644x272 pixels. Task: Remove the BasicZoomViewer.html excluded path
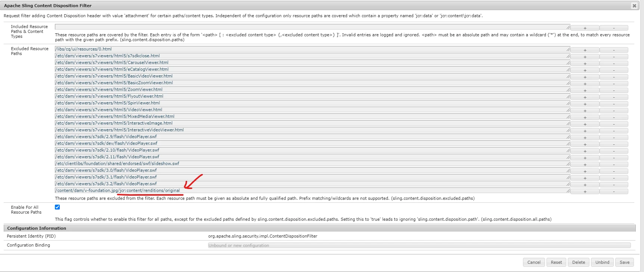coord(614,84)
